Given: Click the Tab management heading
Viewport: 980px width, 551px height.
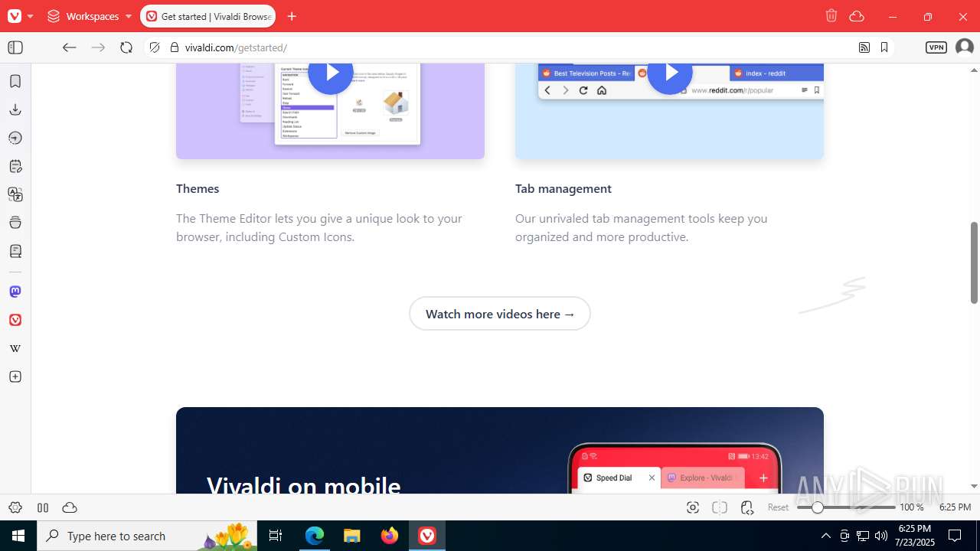Looking at the screenshot, I should [x=563, y=188].
